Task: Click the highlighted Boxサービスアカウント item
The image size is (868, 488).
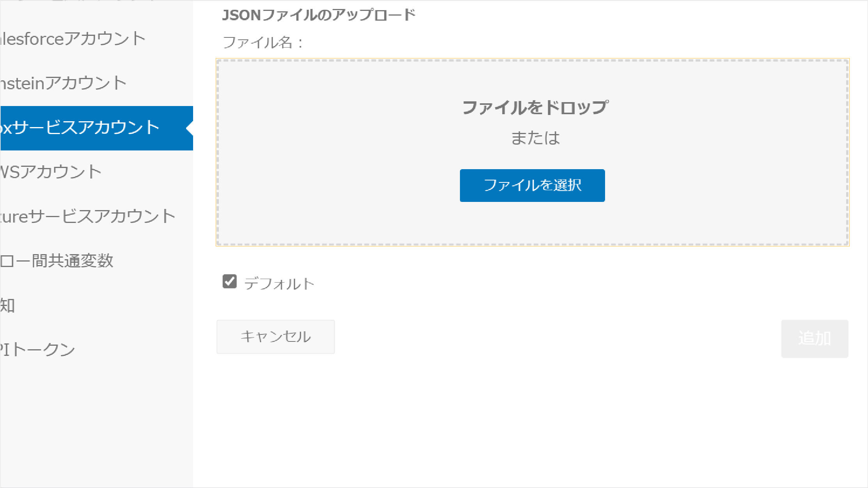Action: point(96,128)
